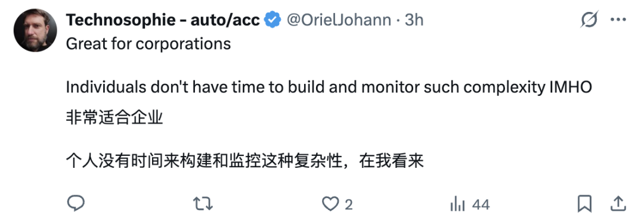Click the like count 2
The image size is (644, 222).
348,204
